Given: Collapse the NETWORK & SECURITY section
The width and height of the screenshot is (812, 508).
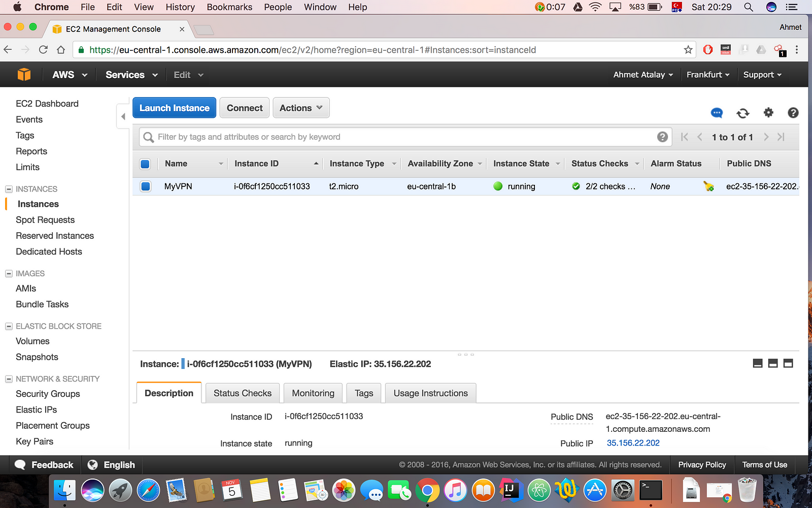Looking at the screenshot, I should pyautogui.click(x=9, y=379).
